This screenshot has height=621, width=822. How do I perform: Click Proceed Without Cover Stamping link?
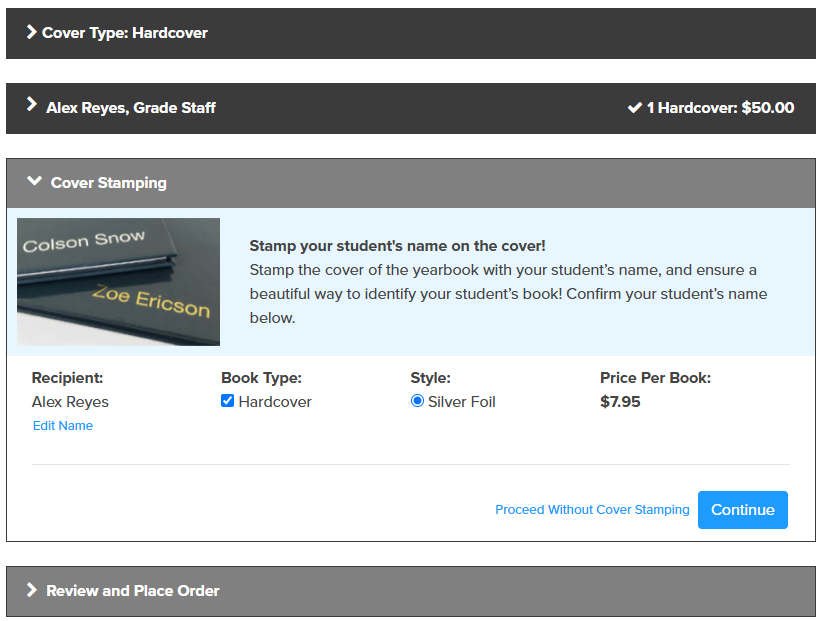click(592, 509)
